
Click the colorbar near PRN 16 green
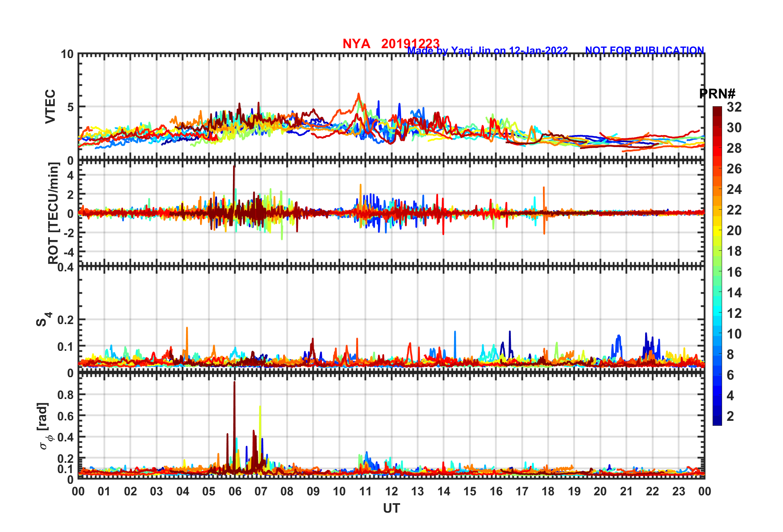point(717,272)
